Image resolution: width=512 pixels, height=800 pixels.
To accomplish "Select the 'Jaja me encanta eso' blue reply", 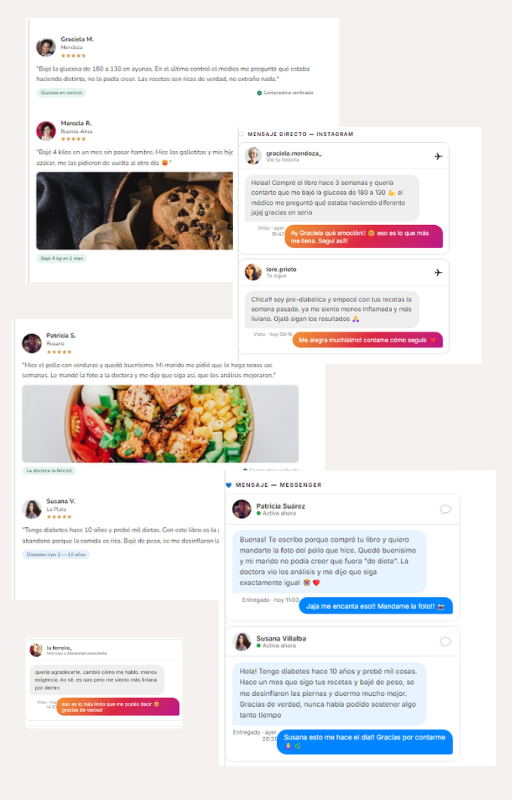I will pos(376,606).
